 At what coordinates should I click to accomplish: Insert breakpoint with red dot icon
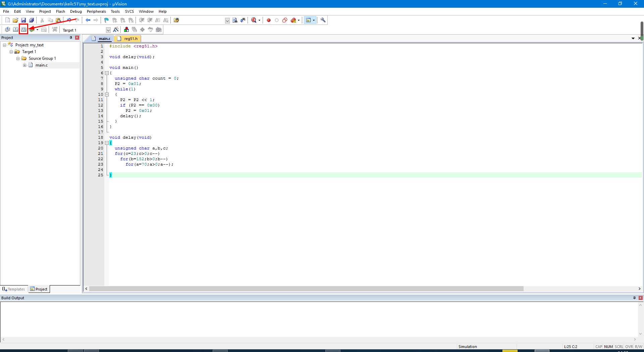(269, 20)
